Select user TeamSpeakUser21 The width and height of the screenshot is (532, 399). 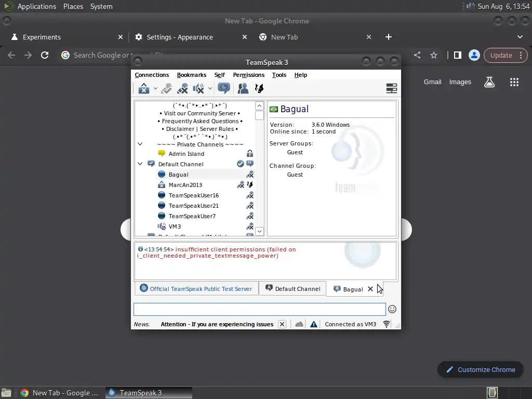tap(194, 206)
